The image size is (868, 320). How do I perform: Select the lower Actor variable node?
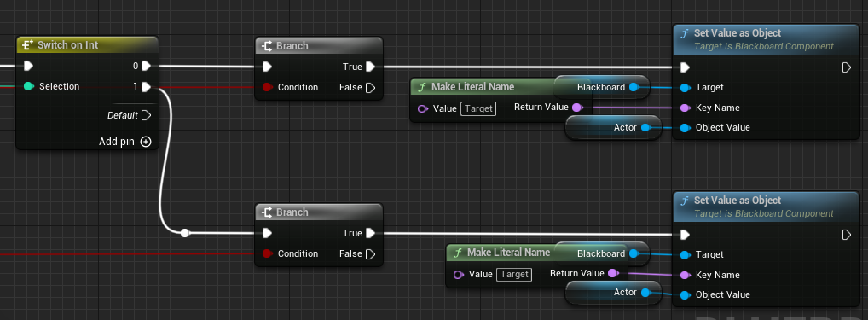[613, 293]
